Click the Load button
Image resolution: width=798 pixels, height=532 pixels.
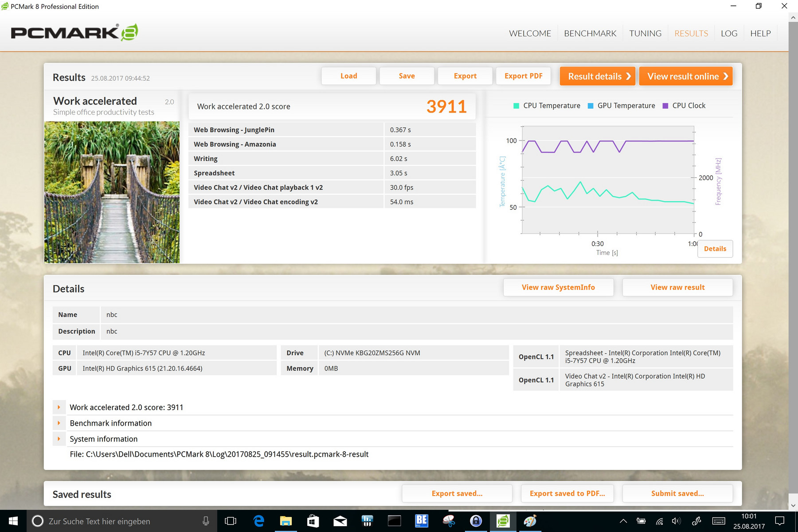(x=349, y=76)
